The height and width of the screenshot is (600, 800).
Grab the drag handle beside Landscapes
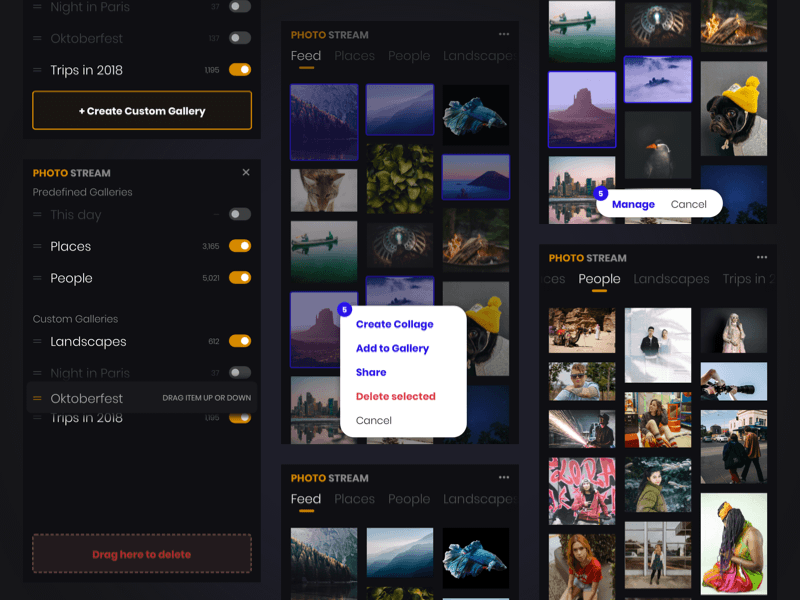(37, 341)
